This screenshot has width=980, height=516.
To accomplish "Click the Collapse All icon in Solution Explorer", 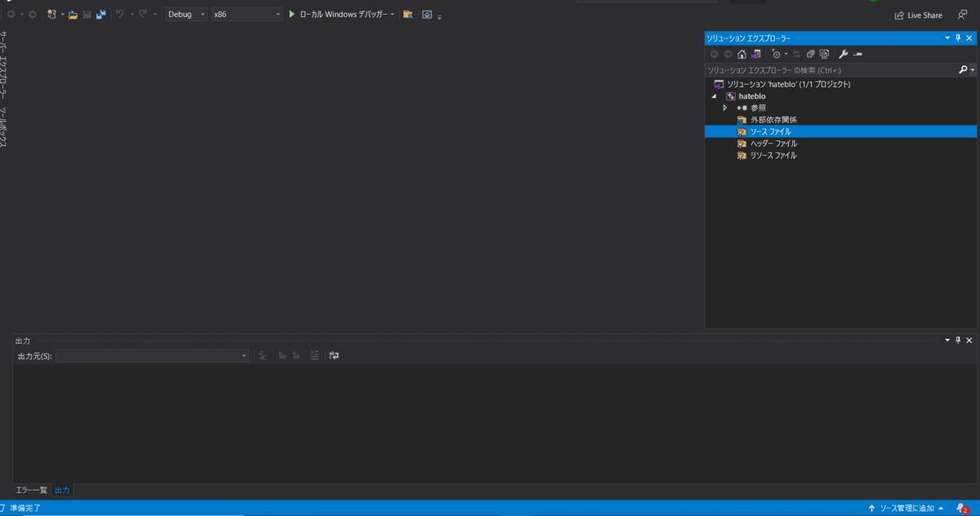I will pos(811,54).
